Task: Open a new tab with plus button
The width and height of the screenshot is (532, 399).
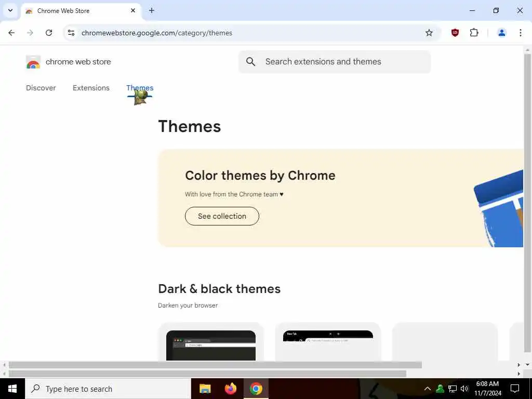Action: 152,11
